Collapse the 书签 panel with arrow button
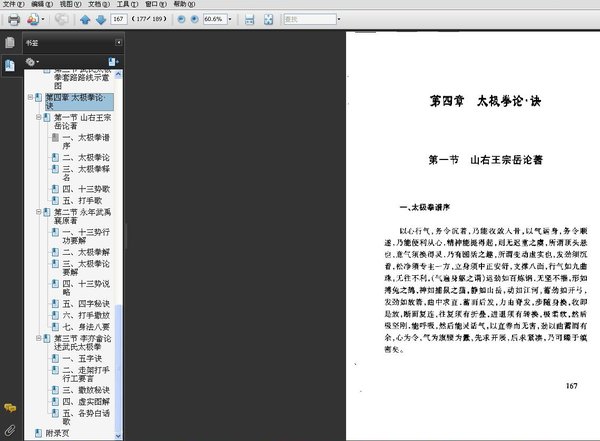600x441 pixels. coord(119,42)
